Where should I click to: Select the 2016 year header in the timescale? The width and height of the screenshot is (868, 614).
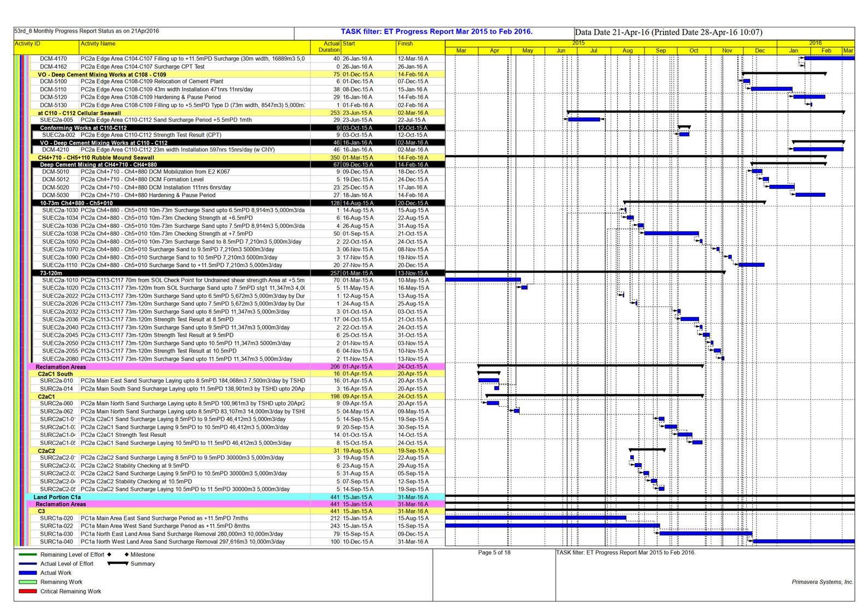[x=816, y=43]
